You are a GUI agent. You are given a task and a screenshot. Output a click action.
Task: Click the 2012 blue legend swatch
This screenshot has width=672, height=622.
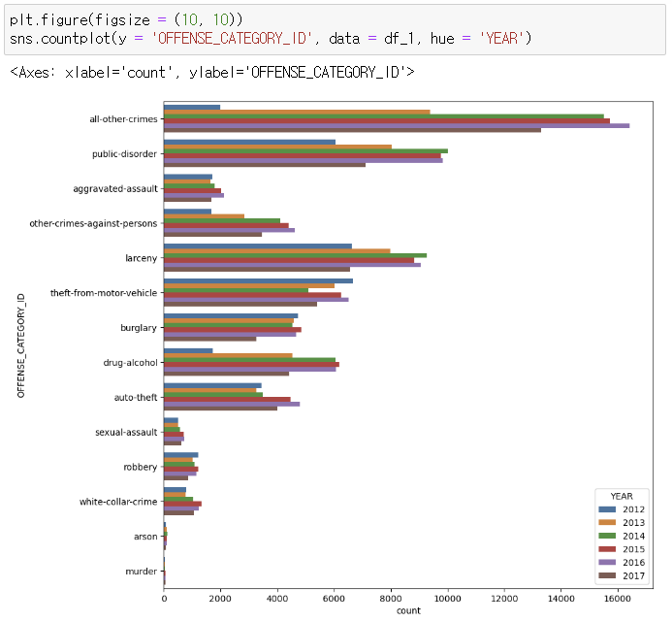click(x=607, y=509)
